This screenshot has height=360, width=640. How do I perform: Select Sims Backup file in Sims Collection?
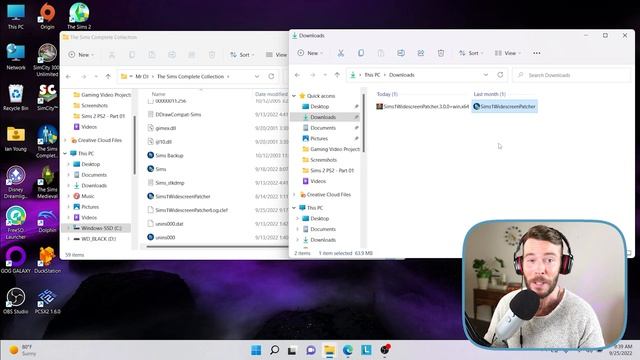[x=169, y=156]
